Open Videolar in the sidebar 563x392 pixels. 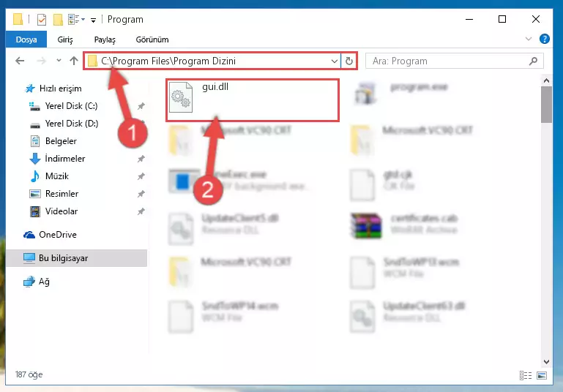pyautogui.click(x=53, y=211)
